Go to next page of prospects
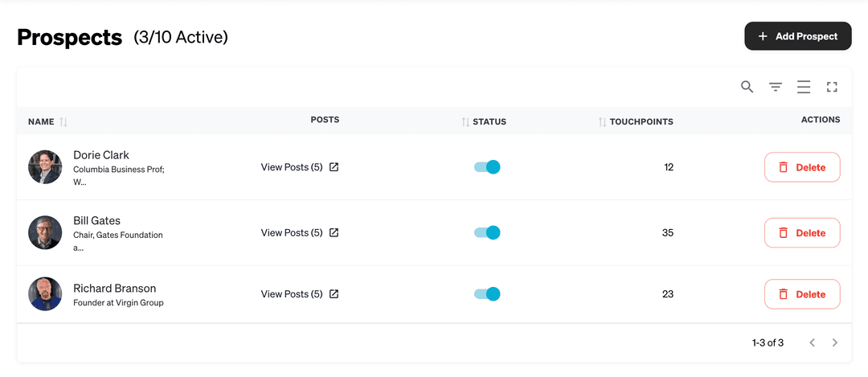 click(835, 343)
